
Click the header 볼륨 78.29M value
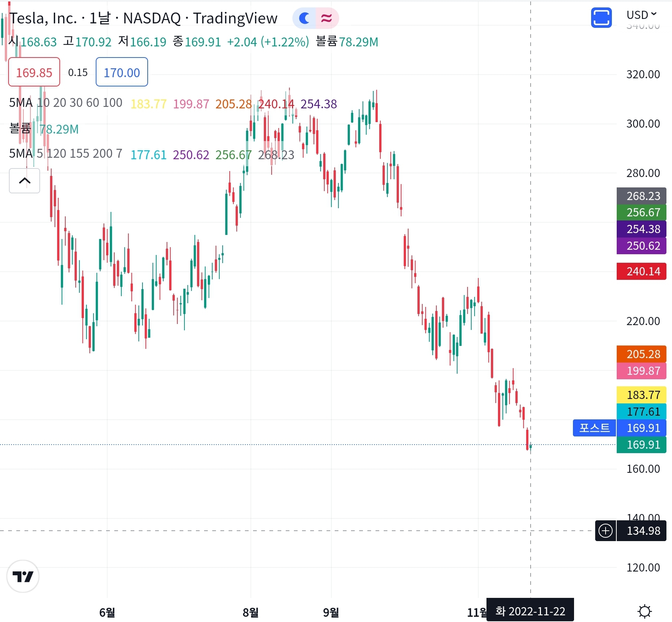coord(347,42)
